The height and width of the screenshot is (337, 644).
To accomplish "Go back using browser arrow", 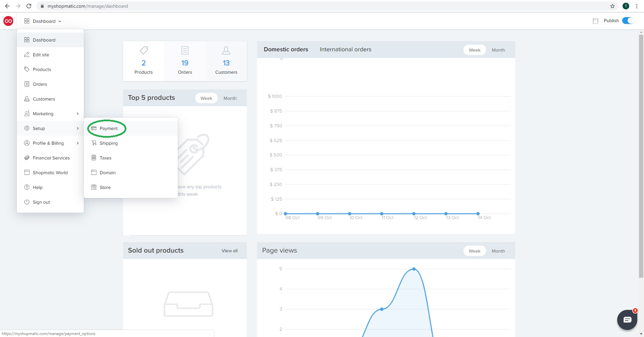I will [x=7, y=6].
